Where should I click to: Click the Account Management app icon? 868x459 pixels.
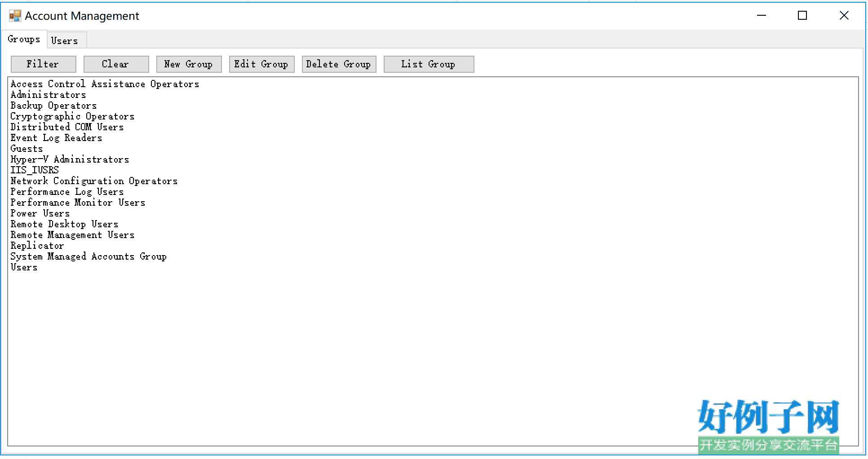click(15, 16)
